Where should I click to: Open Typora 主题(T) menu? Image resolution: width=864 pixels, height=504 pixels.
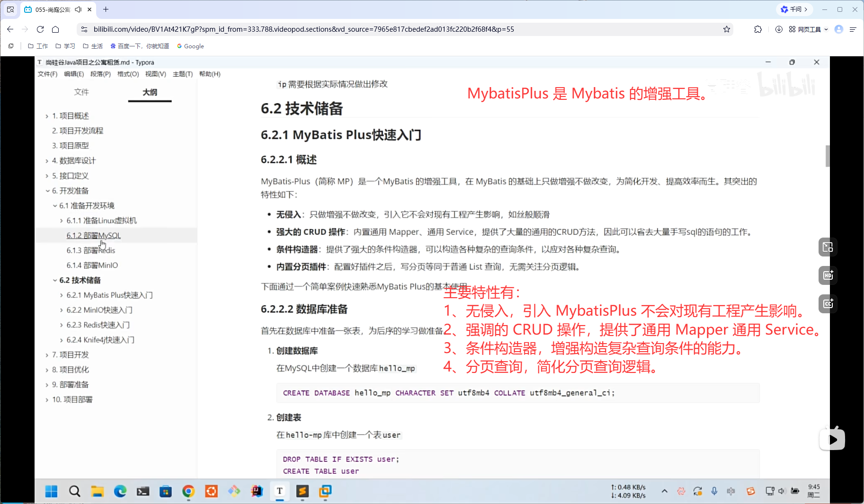click(183, 74)
